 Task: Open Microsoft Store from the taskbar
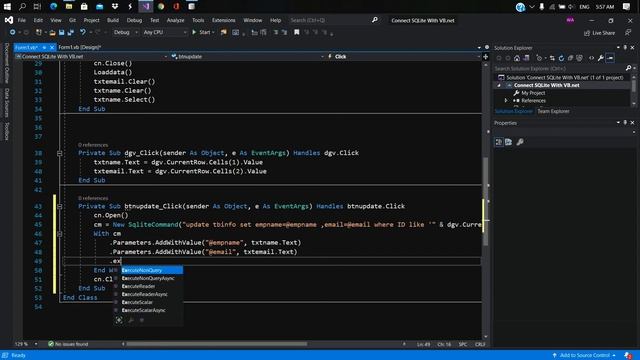(84, 7)
